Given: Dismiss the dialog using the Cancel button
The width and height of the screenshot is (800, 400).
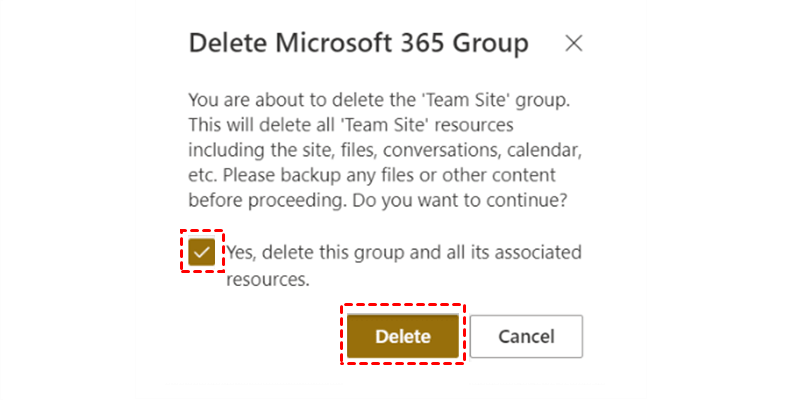Looking at the screenshot, I should tap(526, 336).
